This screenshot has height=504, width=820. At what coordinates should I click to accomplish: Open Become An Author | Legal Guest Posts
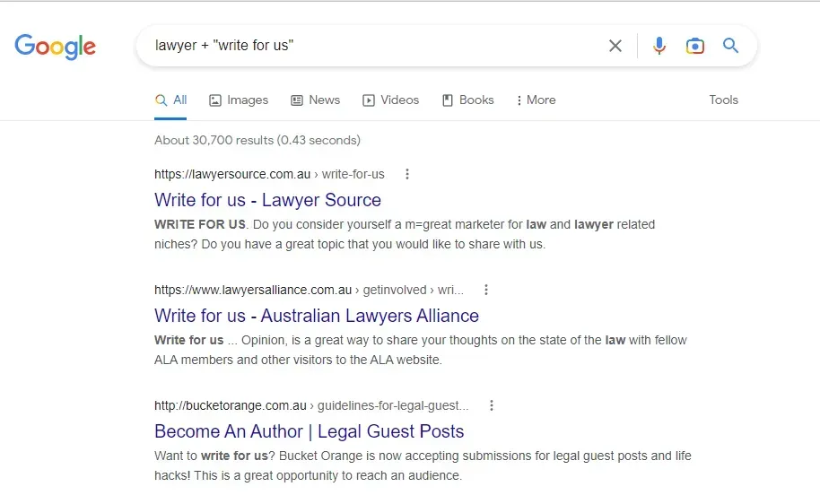pyautogui.click(x=309, y=430)
